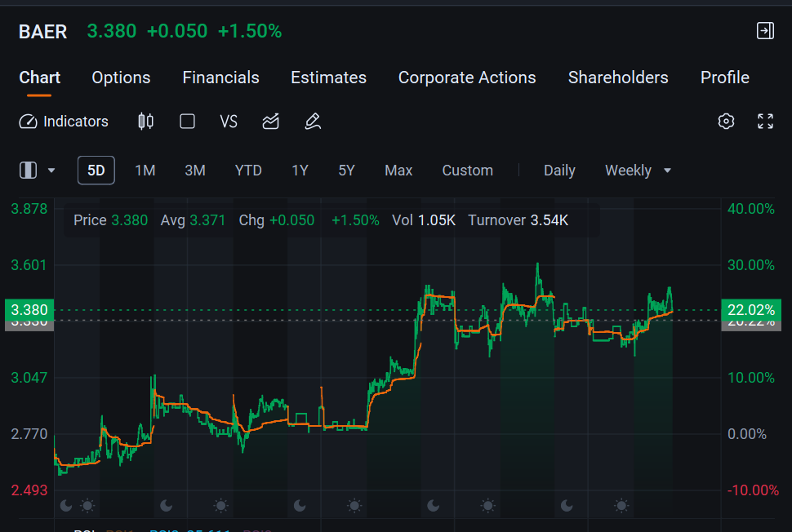Expand the chart layout dropdown arrow
792x532 pixels.
pyautogui.click(x=51, y=171)
